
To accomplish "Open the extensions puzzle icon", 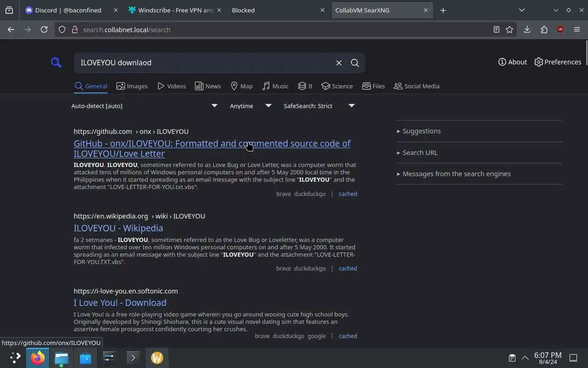I will coord(544,29).
